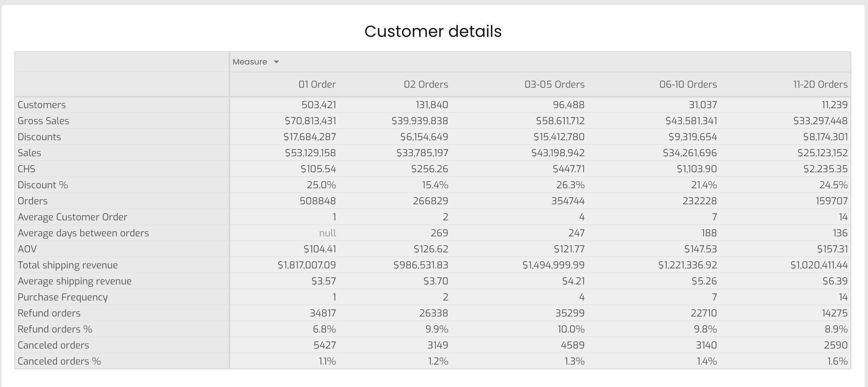Select the 02 Orders column header
The height and width of the screenshot is (387, 868).
pos(426,85)
